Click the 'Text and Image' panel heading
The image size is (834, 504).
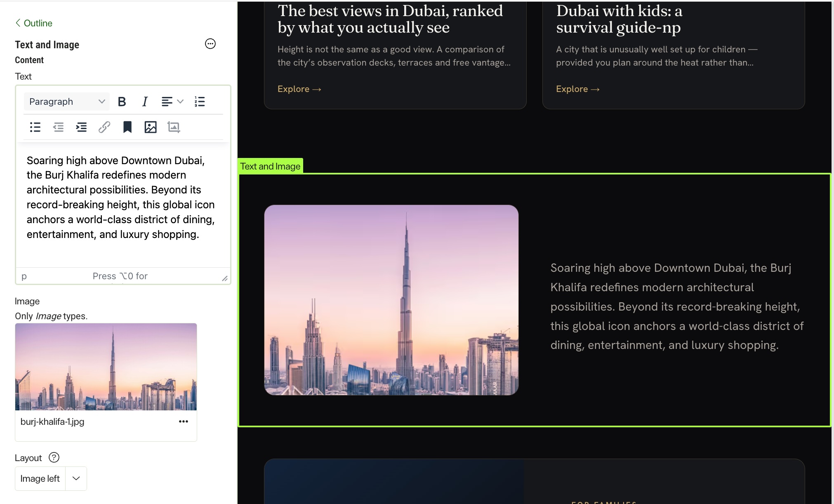[47, 45]
